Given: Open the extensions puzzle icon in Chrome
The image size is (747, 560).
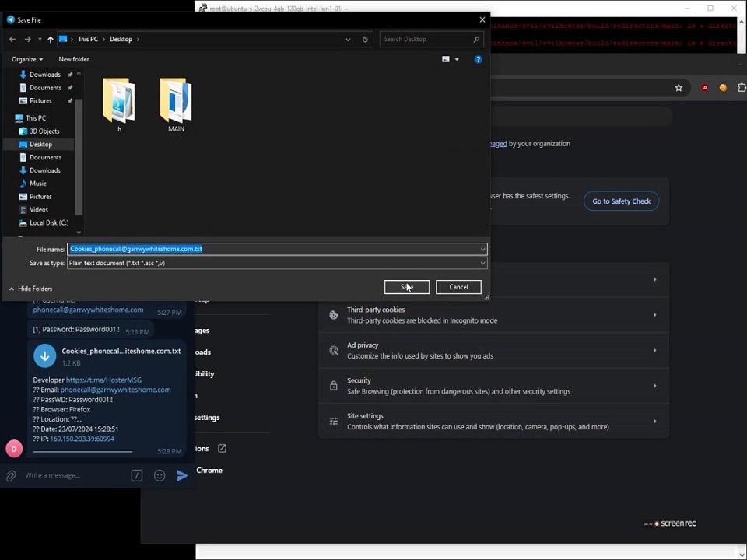Looking at the screenshot, I should [x=742, y=88].
